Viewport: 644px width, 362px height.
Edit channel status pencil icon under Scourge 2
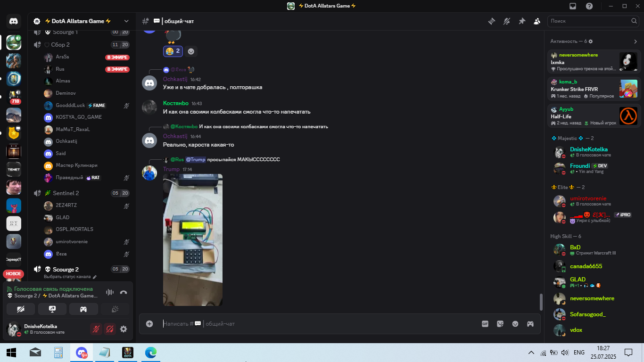coord(95,277)
